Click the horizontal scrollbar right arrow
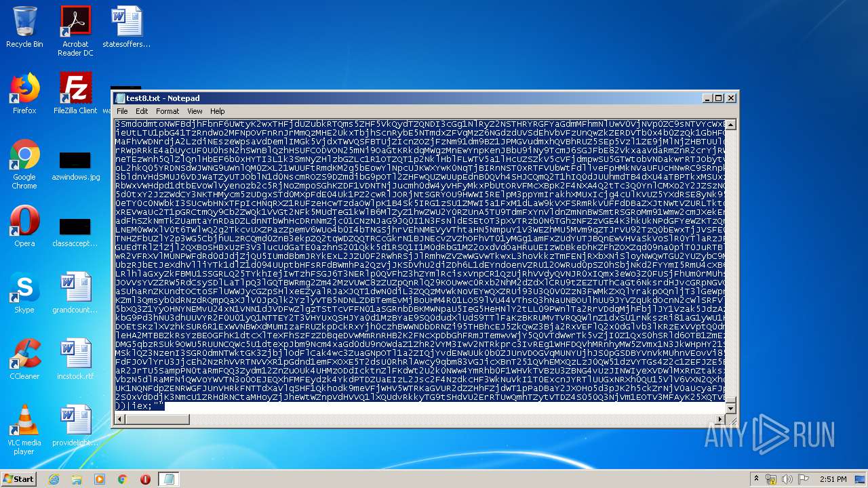This screenshot has height=488, width=868. tap(720, 419)
